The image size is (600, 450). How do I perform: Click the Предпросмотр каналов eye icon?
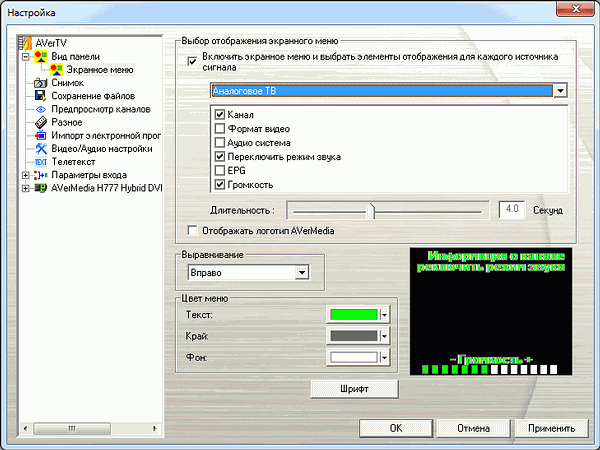pos(41,109)
